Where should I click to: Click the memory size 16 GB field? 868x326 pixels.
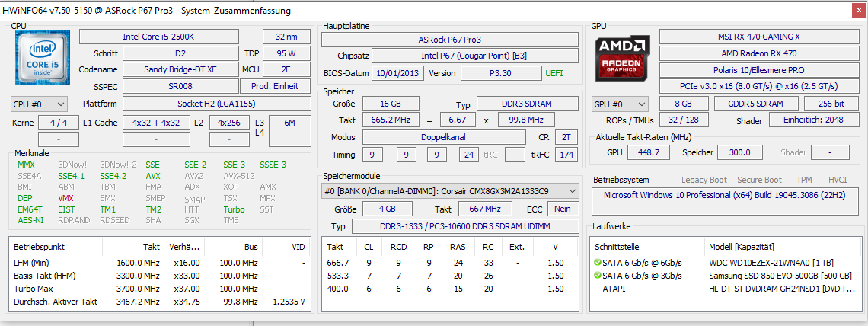click(x=391, y=104)
